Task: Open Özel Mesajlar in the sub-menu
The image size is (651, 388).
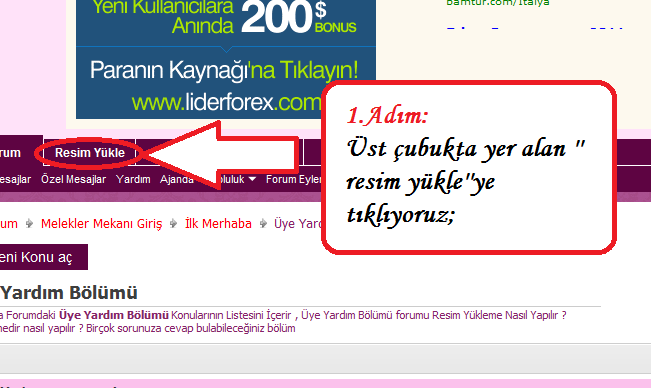Action: (x=73, y=179)
